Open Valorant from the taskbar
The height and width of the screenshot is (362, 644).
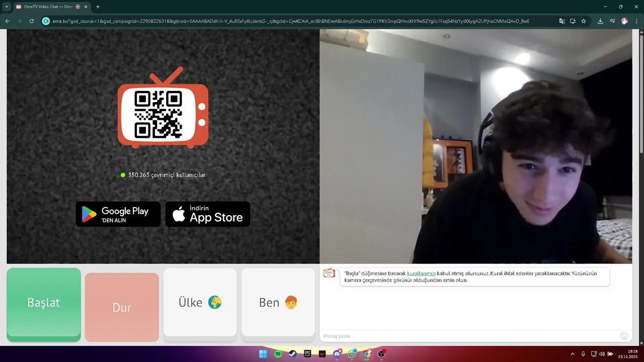[x=323, y=354]
